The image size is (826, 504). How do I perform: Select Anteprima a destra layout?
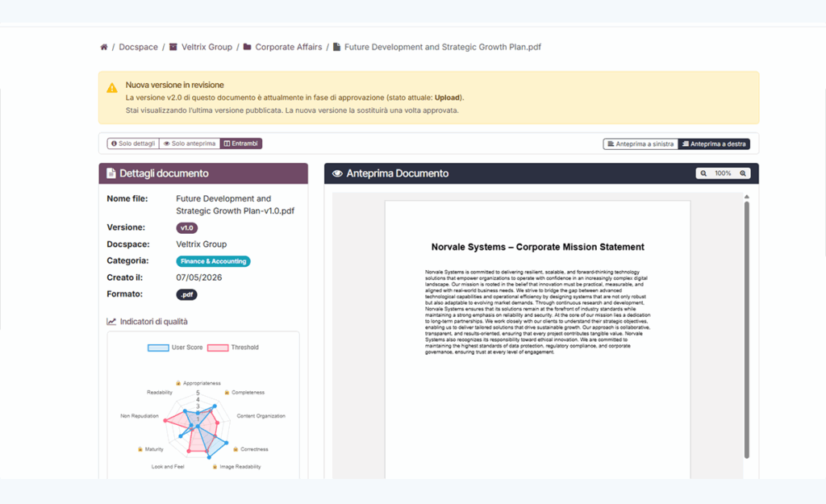click(714, 144)
